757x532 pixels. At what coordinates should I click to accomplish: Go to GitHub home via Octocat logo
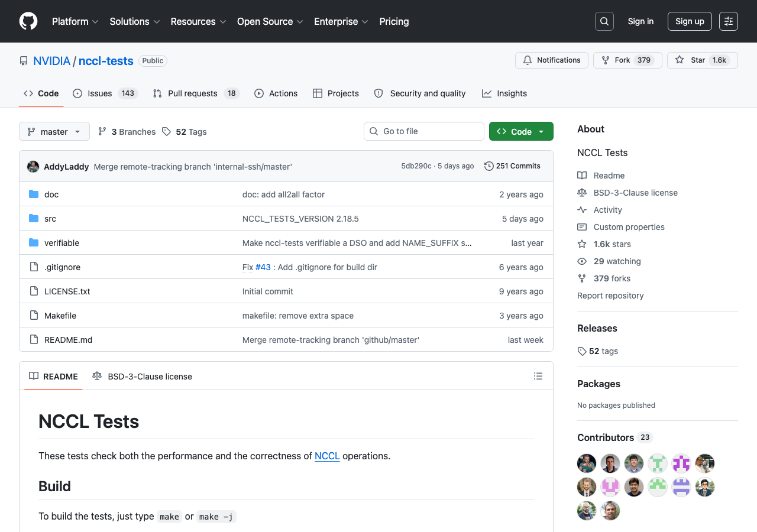[x=28, y=21]
